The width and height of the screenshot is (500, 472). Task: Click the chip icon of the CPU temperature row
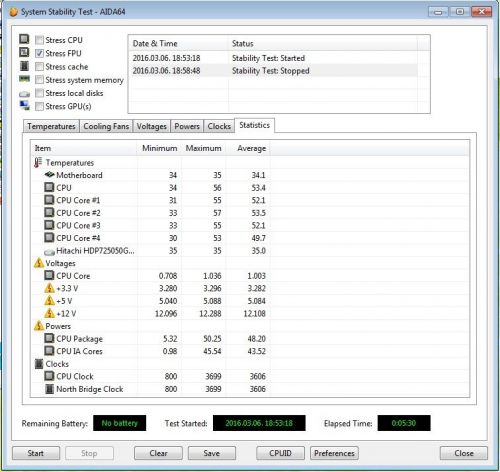tap(49, 187)
